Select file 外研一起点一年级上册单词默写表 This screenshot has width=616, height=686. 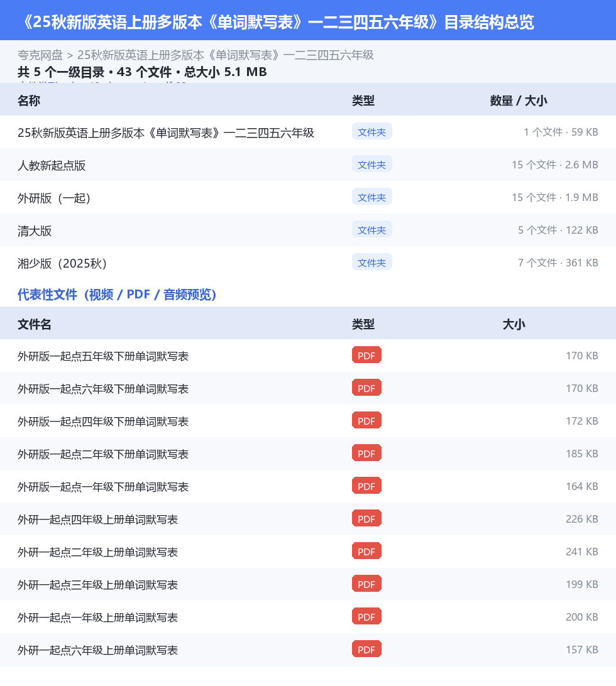coord(308,618)
